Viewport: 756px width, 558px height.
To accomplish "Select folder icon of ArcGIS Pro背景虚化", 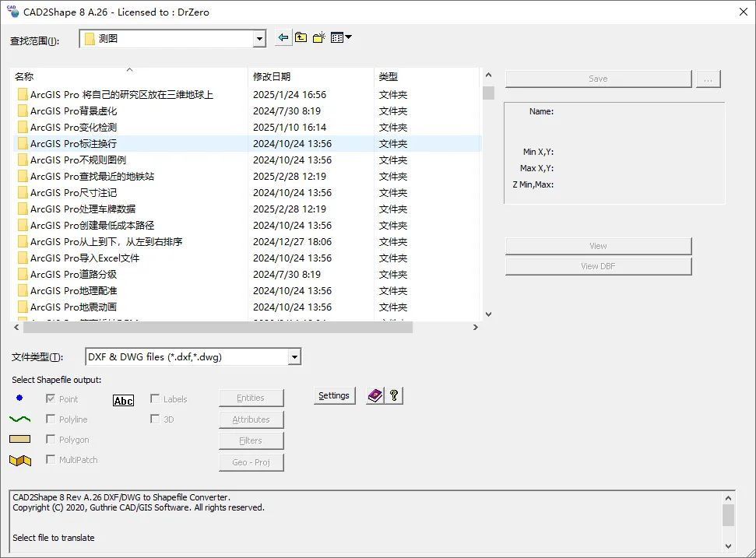I will pos(22,111).
